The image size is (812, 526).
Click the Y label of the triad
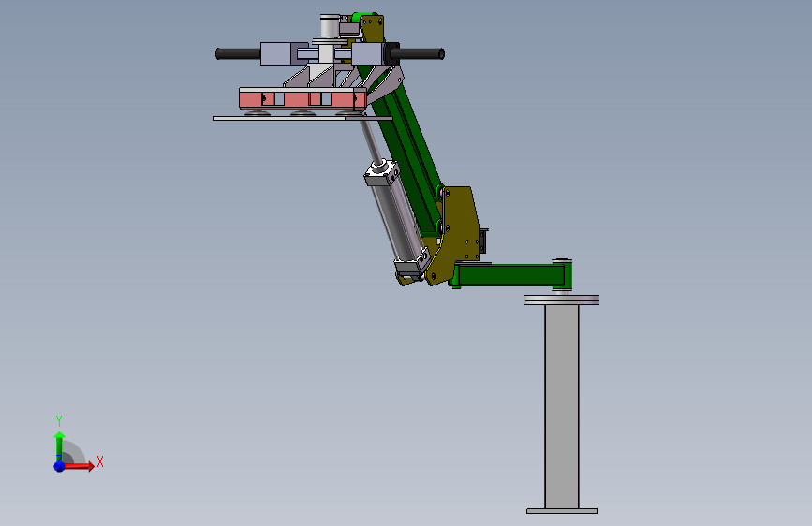pyautogui.click(x=59, y=421)
